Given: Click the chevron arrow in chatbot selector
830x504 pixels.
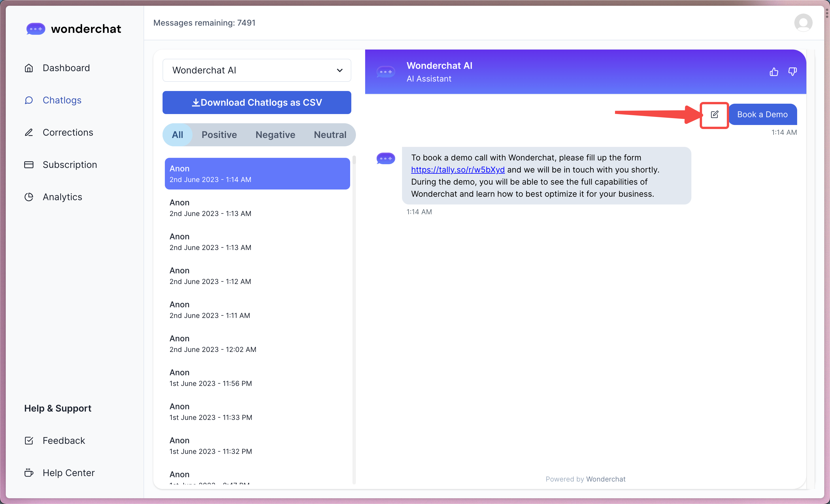Looking at the screenshot, I should click(x=339, y=70).
